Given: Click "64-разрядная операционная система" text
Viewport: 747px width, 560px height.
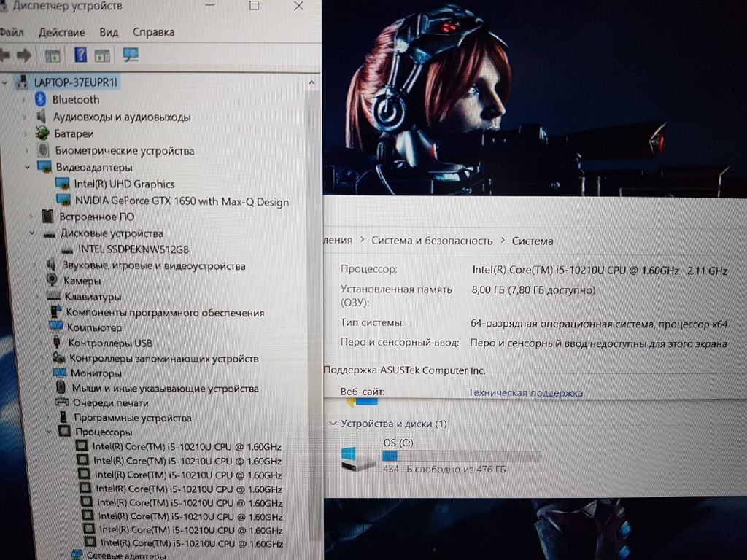Looking at the screenshot, I should pos(561,324).
